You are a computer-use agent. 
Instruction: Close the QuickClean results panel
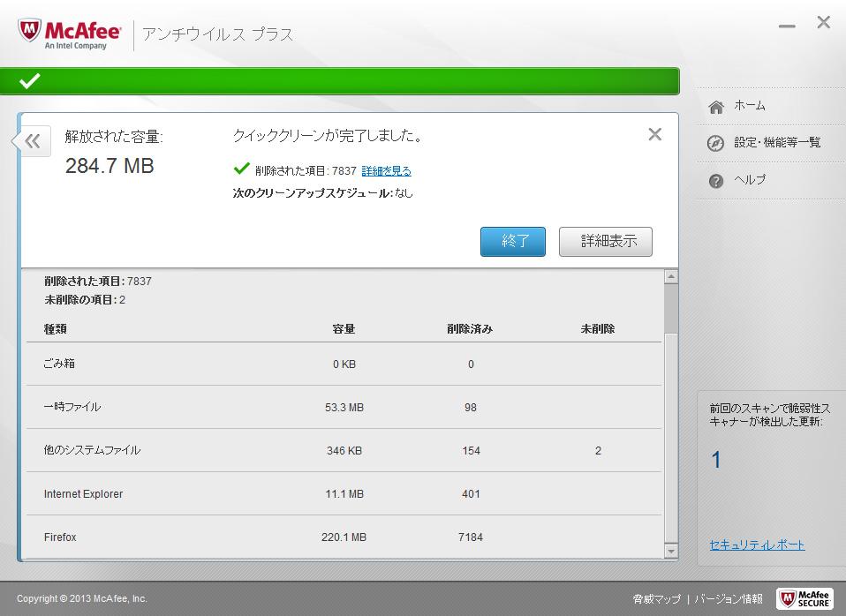click(654, 134)
